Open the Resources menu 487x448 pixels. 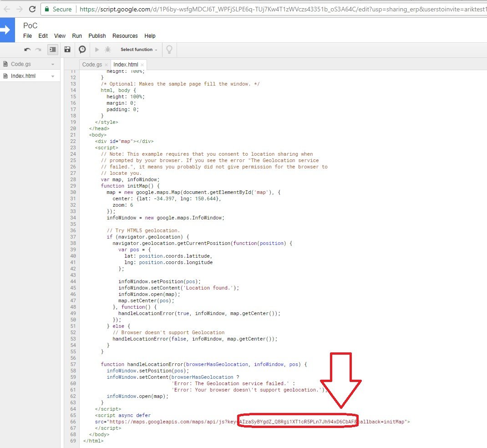[125, 36]
